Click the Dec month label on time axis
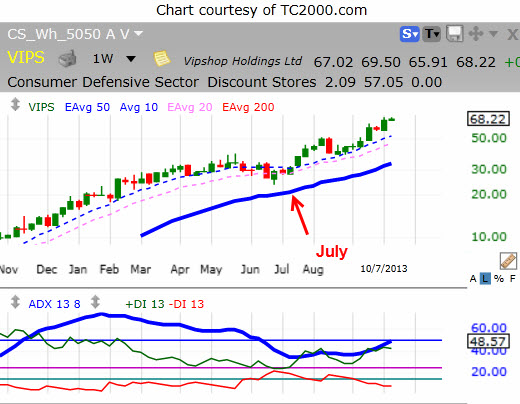Image resolution: width=520 pixels, height=404 pixels. 47,269
